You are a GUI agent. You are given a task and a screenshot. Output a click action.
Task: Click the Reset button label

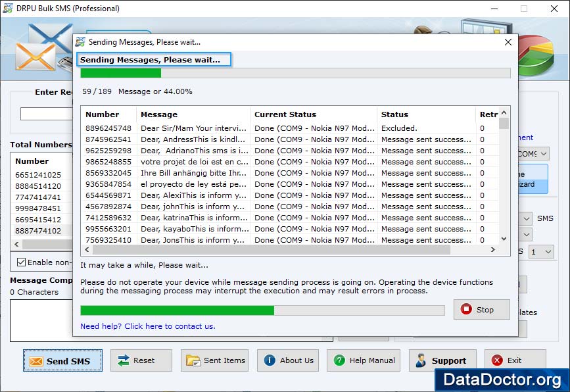144,360
